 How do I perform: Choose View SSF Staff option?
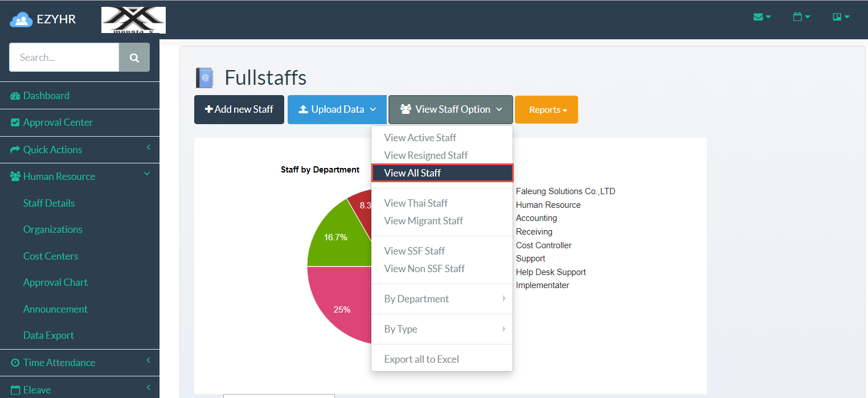click(415, 251)
